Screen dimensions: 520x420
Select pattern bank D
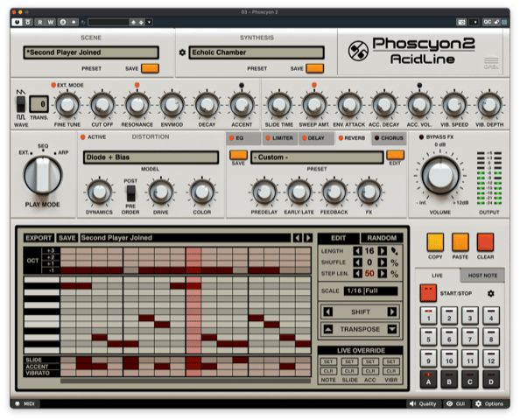point(491,379)
